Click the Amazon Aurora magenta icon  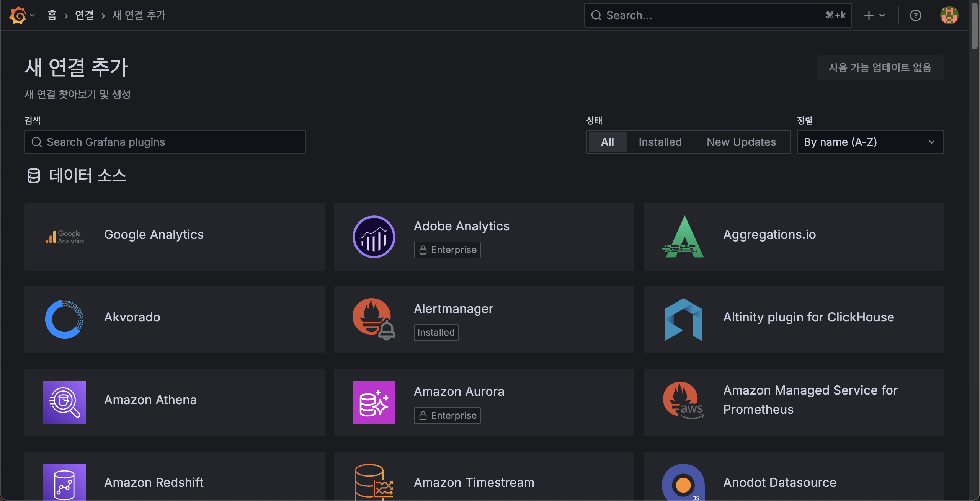[374, 402]
